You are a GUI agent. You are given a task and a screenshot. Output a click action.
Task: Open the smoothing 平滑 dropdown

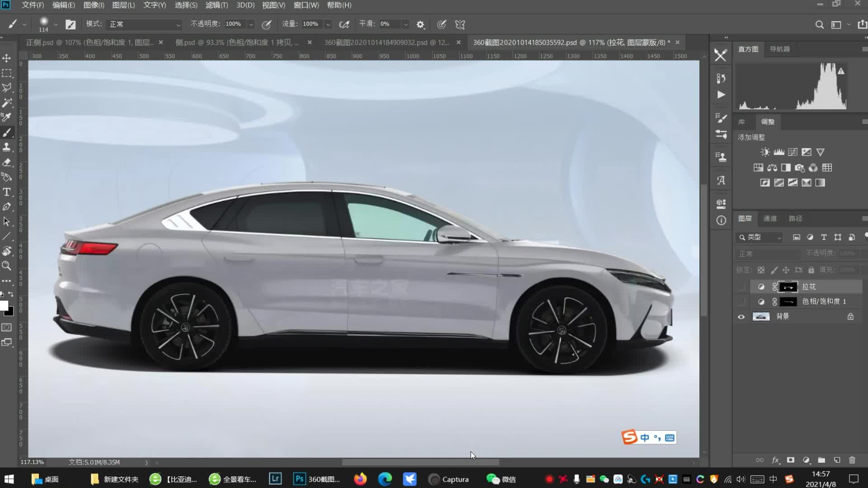(x=406, y=24)
